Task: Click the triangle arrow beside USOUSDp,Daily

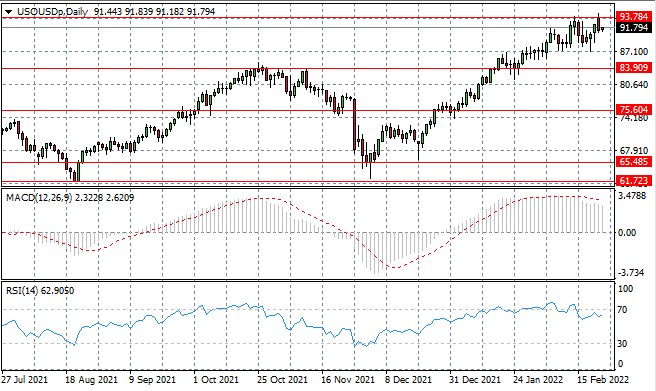Action: [x=8, y=12]
